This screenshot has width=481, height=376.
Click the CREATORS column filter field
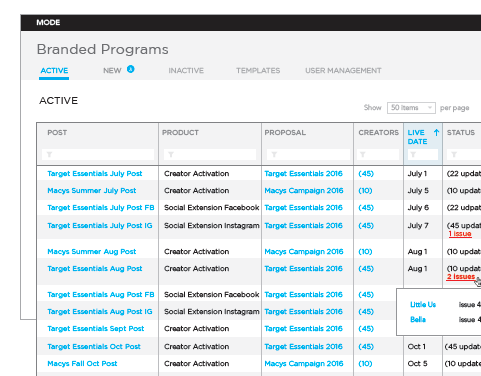tap(378, 154)
